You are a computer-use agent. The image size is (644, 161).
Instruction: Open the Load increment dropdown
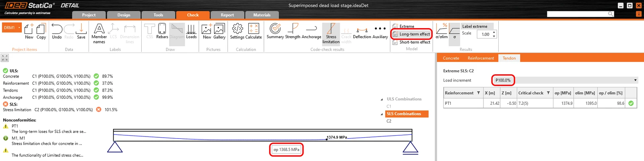[565, 80]
